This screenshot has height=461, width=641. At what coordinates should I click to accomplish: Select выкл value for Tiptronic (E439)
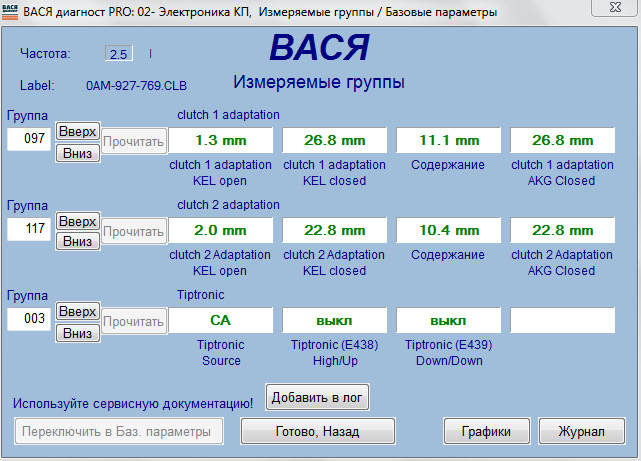[449, 320]
